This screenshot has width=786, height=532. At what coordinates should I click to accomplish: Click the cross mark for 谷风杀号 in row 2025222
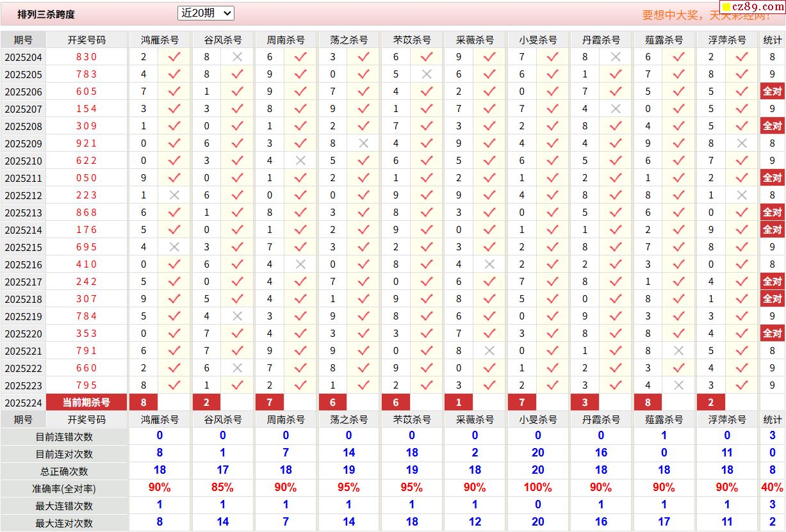tap(237, 368)
